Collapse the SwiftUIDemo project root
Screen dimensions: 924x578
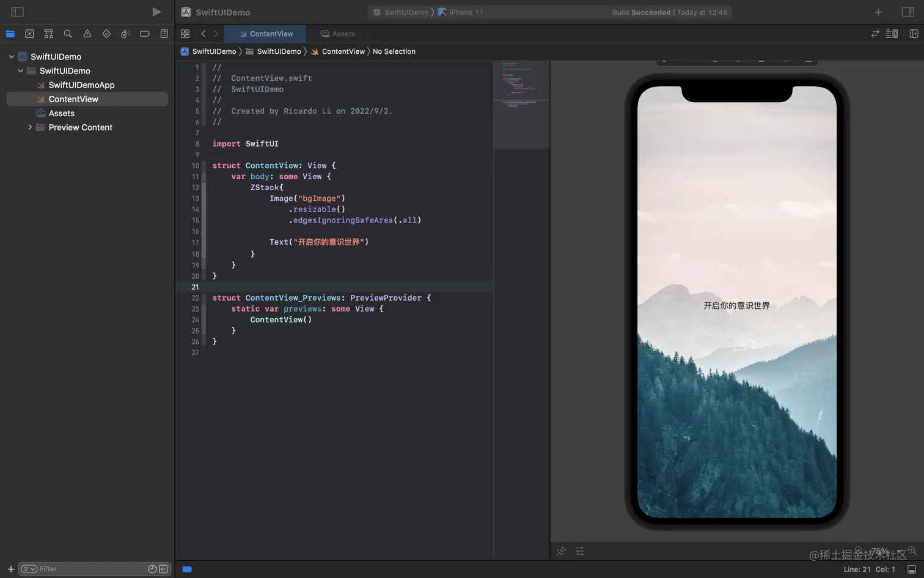point(11,56)
